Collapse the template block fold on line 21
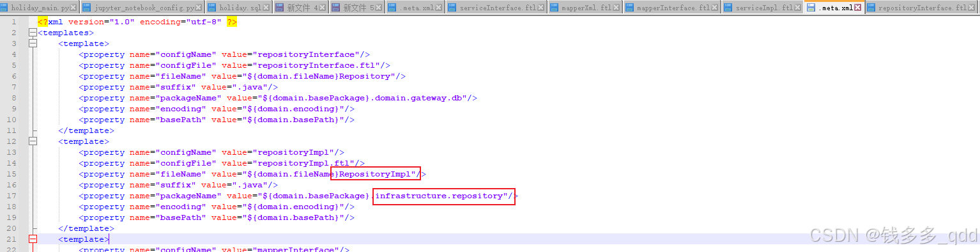 (33, 239)
